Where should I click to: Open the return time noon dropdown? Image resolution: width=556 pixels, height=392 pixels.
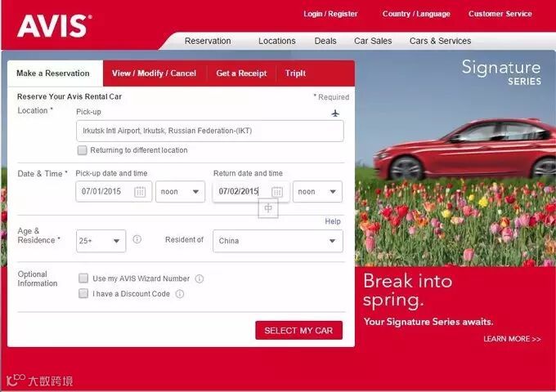pos(317,192)
